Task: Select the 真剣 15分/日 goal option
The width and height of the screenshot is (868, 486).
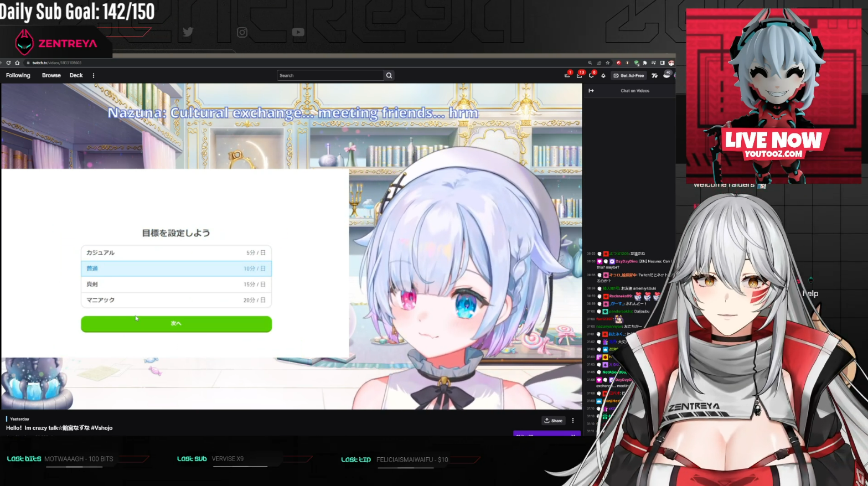Action: coord(176,284)
